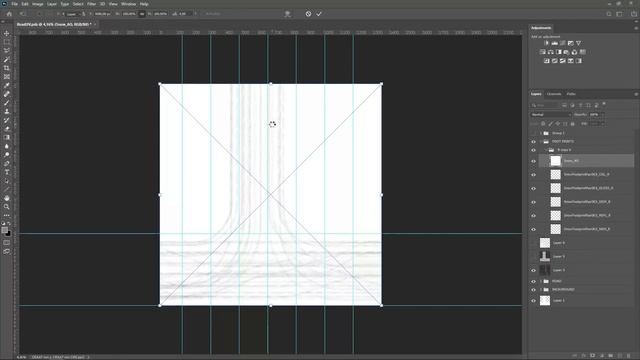Expand the Group 1 folder
Image resolution: width=640 pixels, height=360 pixels.
click(x=541, y=133)
